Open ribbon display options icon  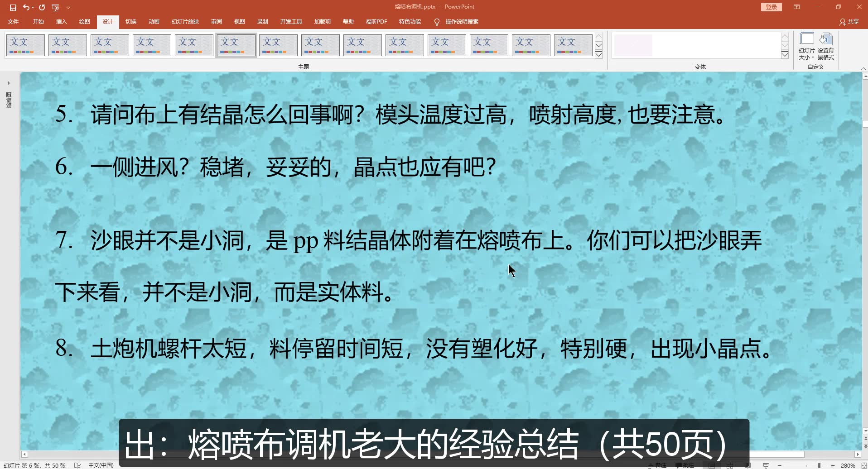click(796, 7)
